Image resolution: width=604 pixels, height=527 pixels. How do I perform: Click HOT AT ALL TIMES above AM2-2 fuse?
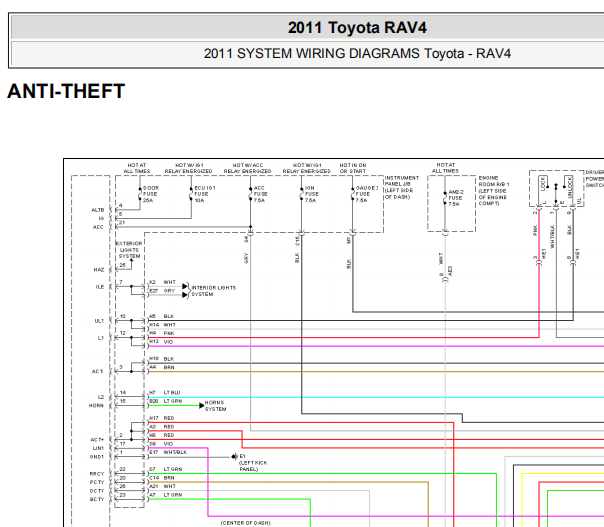click(x=445, y=168)
